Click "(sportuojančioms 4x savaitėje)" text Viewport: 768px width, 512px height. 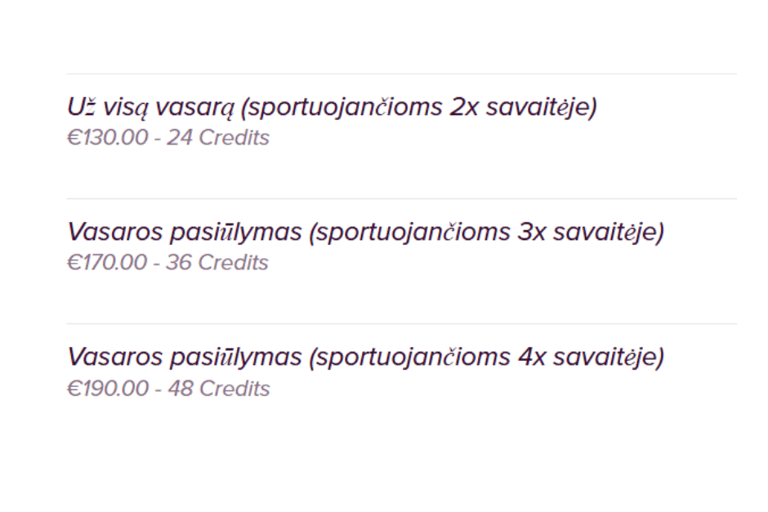(486, 357)
